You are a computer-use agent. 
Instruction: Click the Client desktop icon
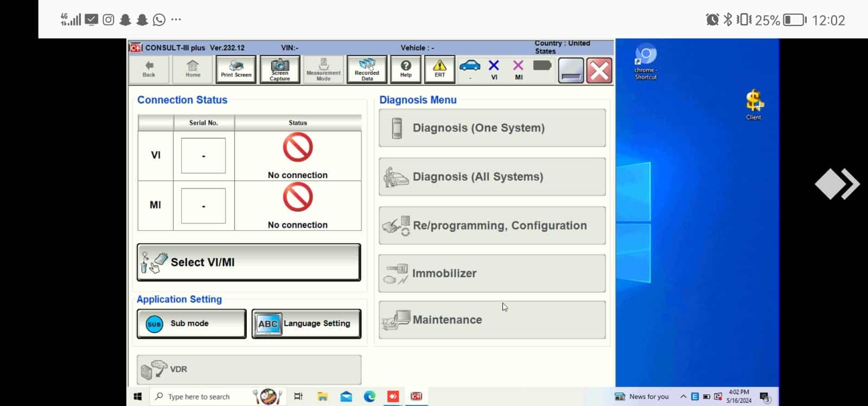(754, 105)
